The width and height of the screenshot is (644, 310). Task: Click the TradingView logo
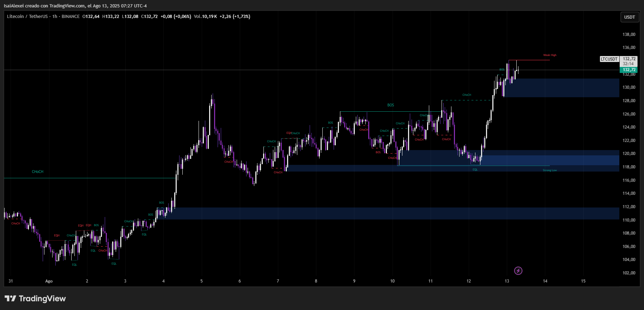[35, 298]
